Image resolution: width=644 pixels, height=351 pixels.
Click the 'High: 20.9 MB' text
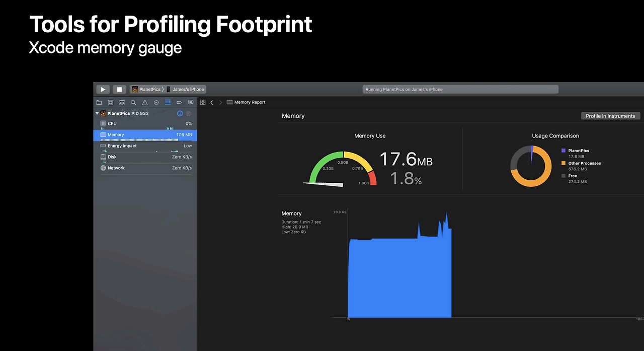point(295,227)
